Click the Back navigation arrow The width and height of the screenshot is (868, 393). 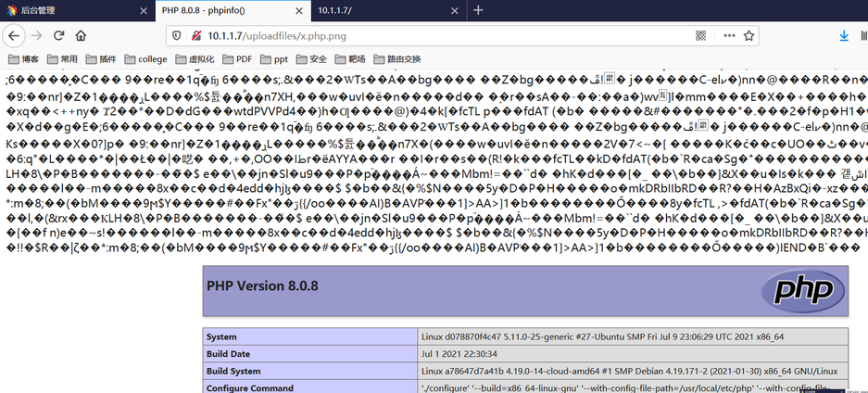click(x=14, y=36)
